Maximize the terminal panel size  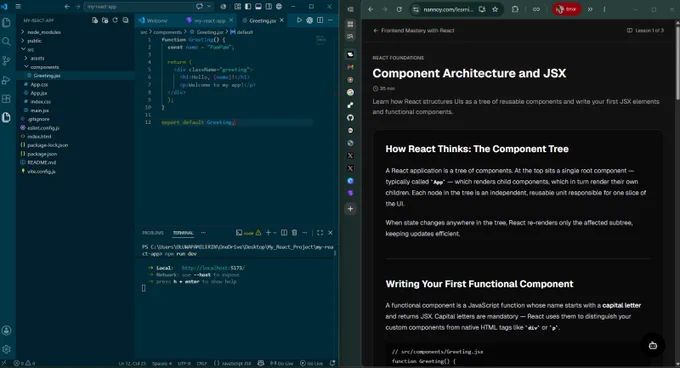point(320,233)
